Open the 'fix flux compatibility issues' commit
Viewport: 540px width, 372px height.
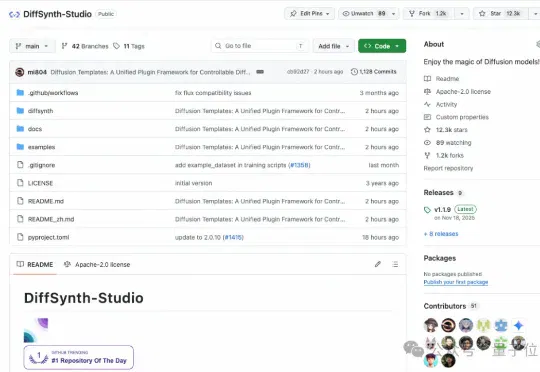point(213,93)
